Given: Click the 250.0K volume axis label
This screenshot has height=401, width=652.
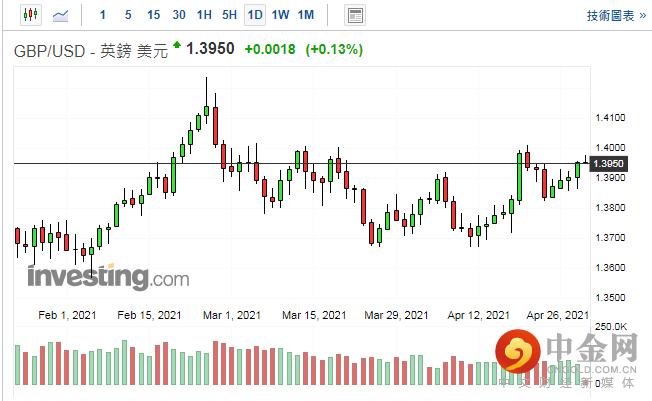Looking at the screenshot, I should tap(610, 327).
